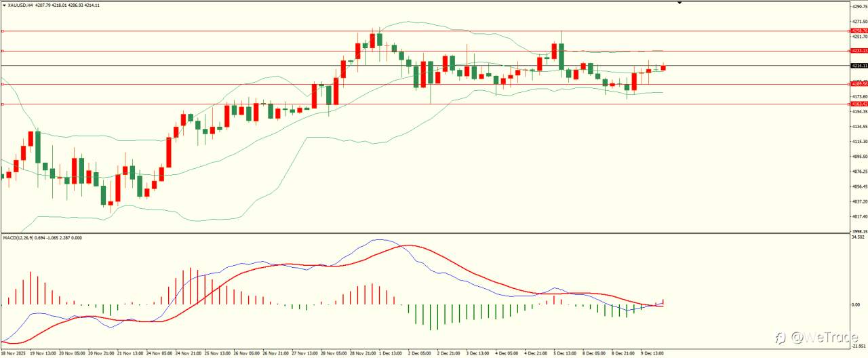Click the 4134.55 price scale value

(859, 127)
